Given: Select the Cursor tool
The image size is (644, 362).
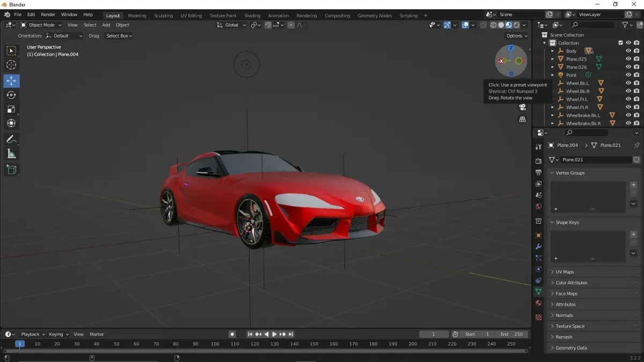Looking at the screenshot, I should point(11,65).
